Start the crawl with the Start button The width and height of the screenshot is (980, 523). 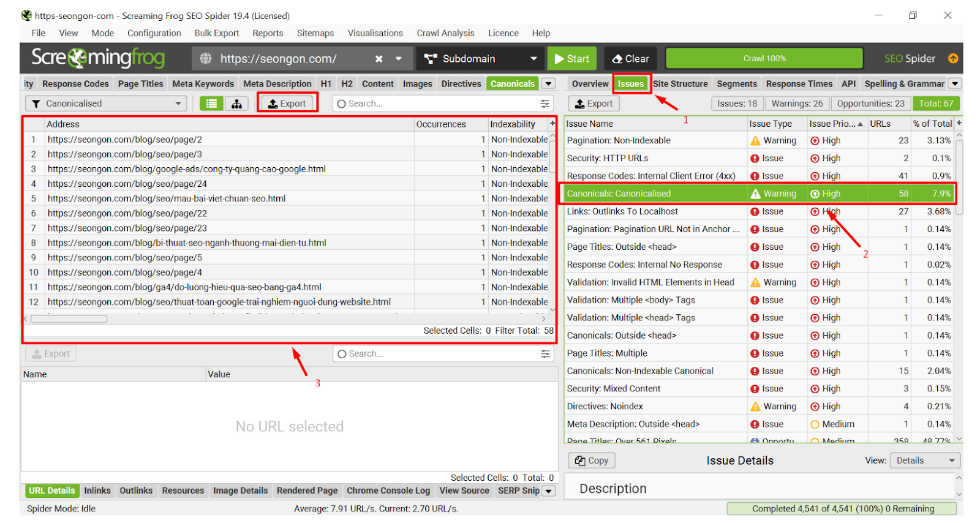tap(571, 59)
